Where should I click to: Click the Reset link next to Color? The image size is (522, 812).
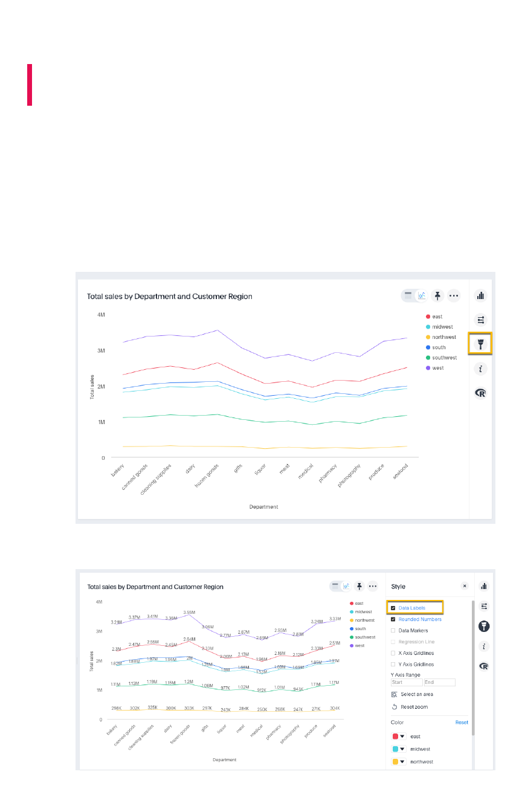462,723
